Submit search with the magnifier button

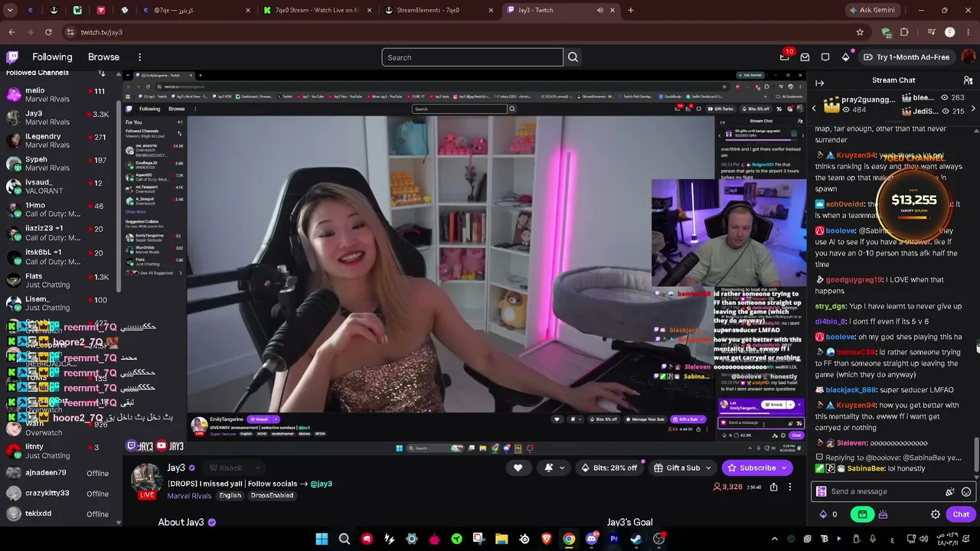tap(573, 57)
